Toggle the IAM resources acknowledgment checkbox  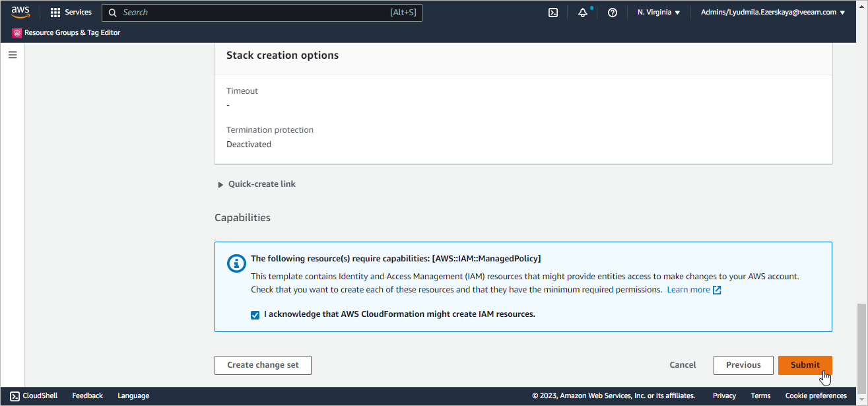click(x=255, y=315)
